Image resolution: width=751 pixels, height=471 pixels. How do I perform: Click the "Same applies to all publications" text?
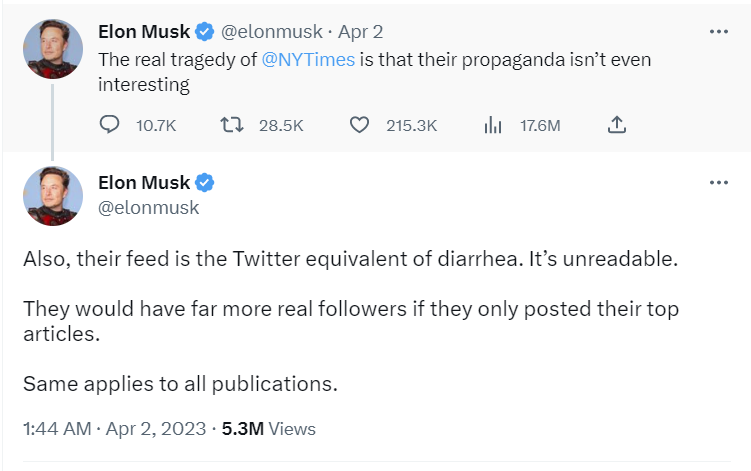tap(181, 383)
